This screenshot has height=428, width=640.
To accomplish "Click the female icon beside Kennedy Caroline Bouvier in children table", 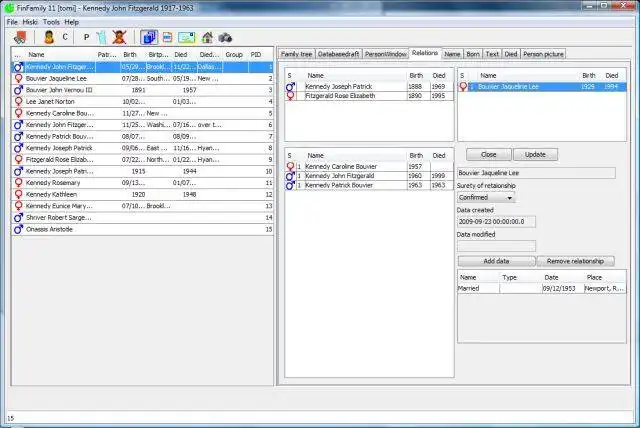I will coord(290,166).
